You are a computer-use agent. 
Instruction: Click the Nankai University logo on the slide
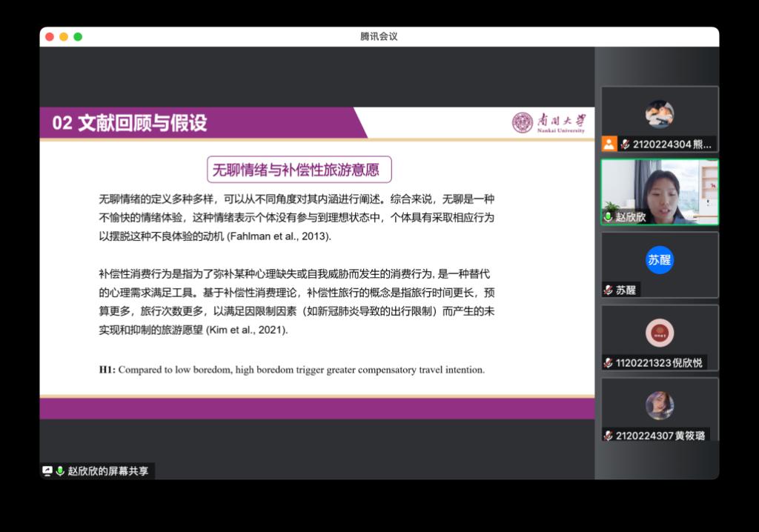pos(548,123)
